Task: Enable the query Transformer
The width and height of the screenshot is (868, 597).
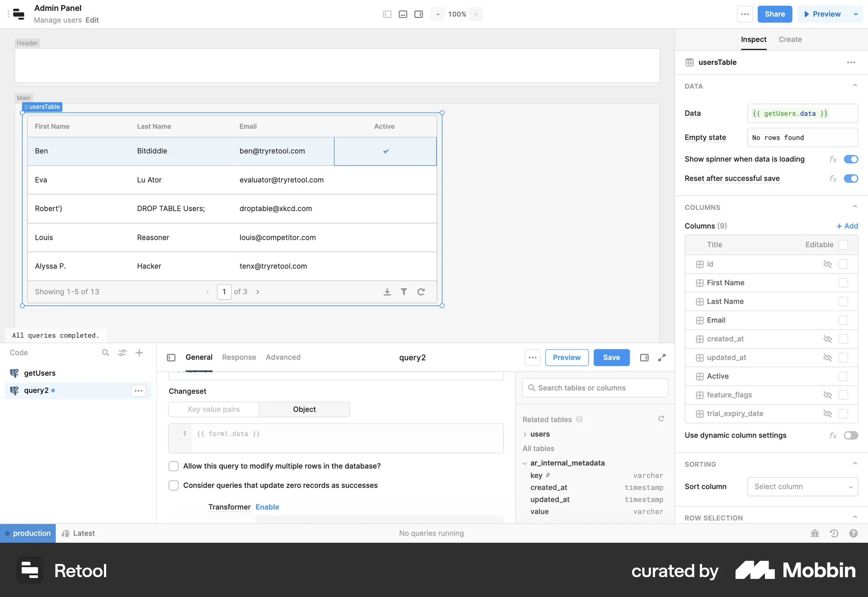Action: pyautogui.click(x=267, y=507)
